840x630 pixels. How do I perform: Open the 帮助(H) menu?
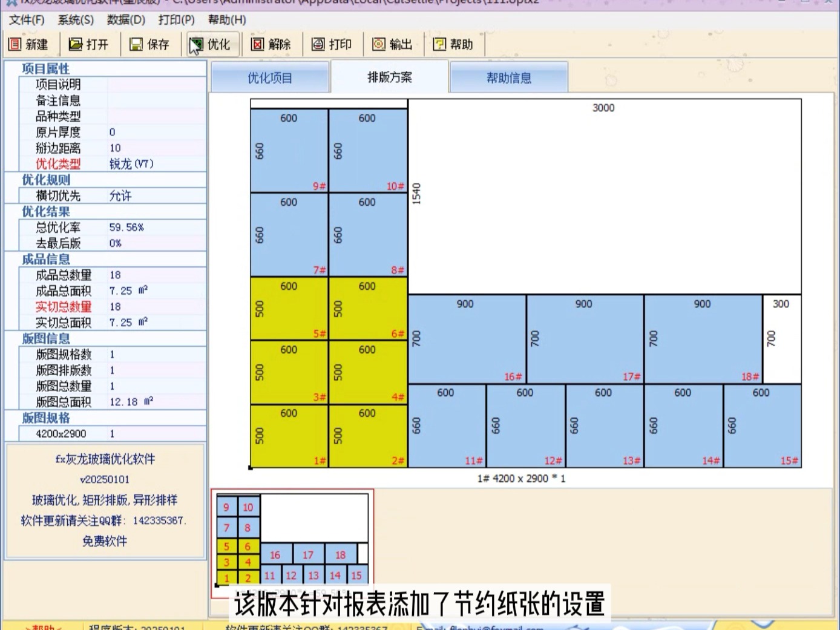click(227, 20)
